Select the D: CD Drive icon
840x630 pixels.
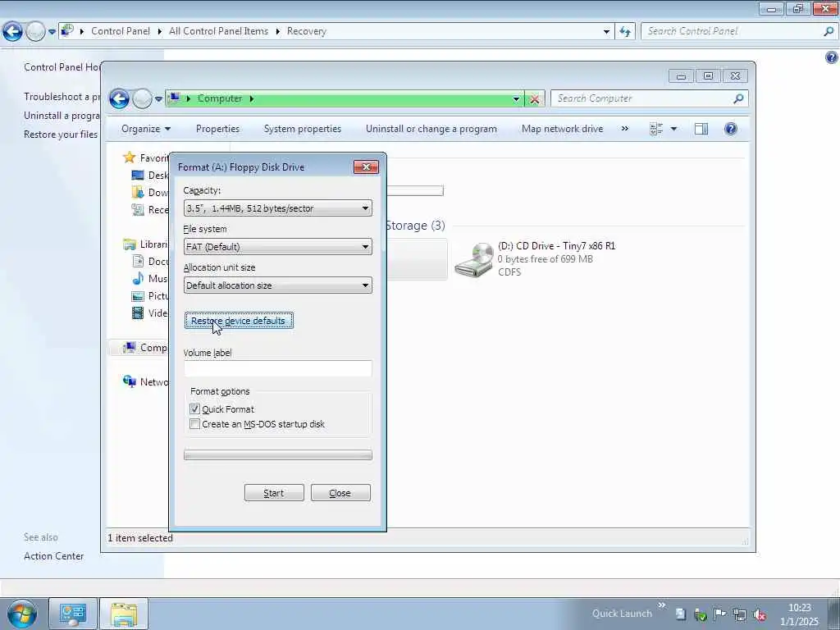point(473,260)
